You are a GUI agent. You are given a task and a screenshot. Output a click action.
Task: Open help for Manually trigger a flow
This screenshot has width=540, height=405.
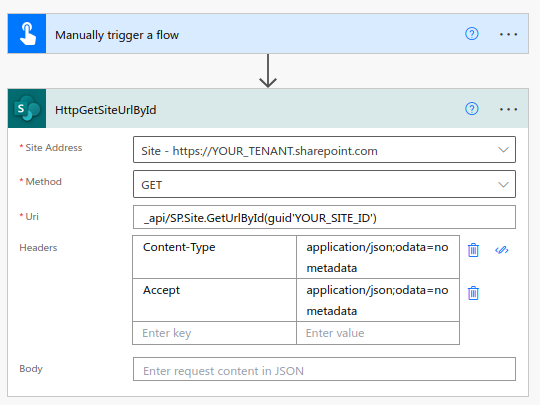[471, 34]
